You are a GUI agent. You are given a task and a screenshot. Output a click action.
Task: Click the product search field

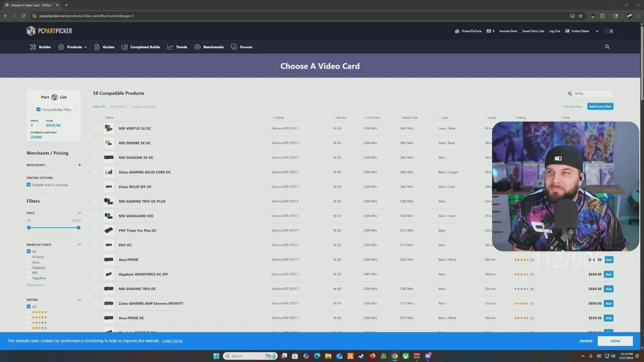pyautogui.click(x=593, y=94)
